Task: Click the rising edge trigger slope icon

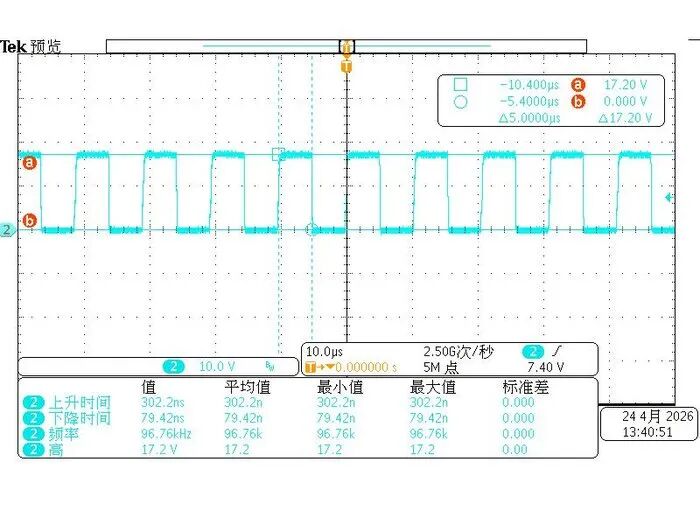Action: point(556,351)
